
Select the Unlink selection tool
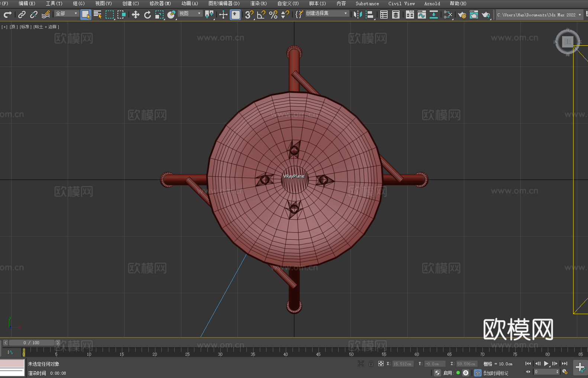pos(34,14)
